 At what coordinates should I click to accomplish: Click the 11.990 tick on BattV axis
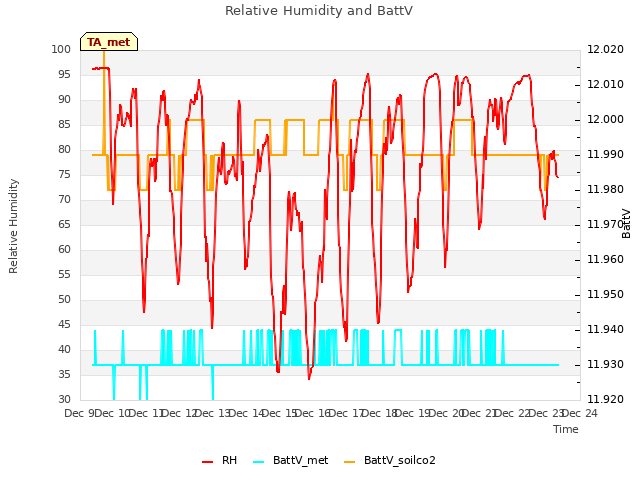(605, 155)
